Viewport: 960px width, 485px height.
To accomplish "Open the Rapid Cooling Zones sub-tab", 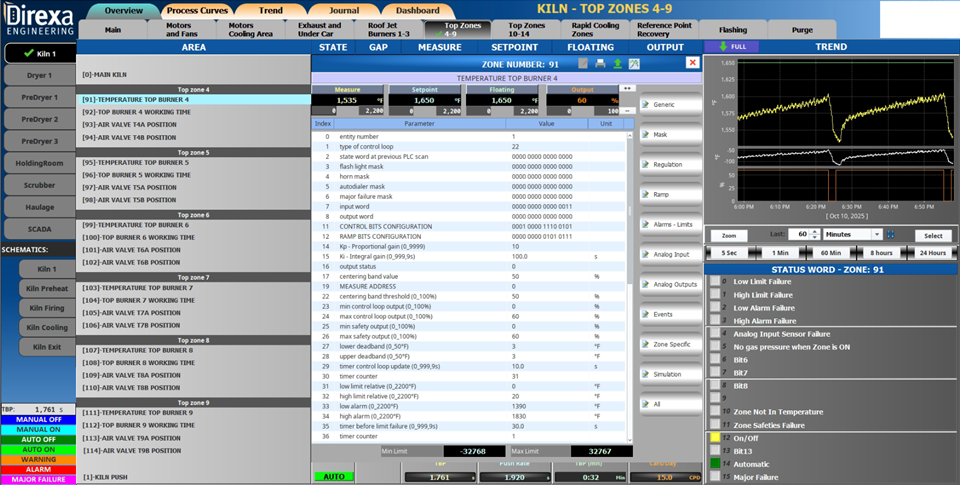I will pyautogui.click(x=595, y=29).
